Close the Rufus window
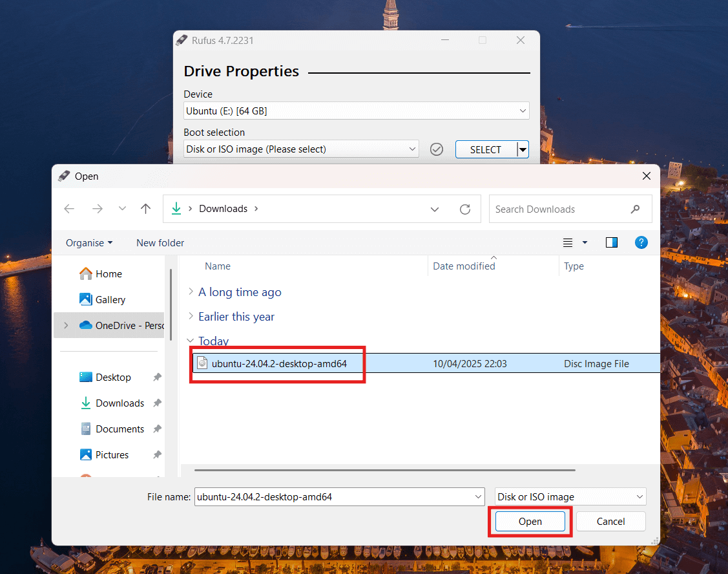Viewport: 728px width, 574px height. (x=521, y=41)
